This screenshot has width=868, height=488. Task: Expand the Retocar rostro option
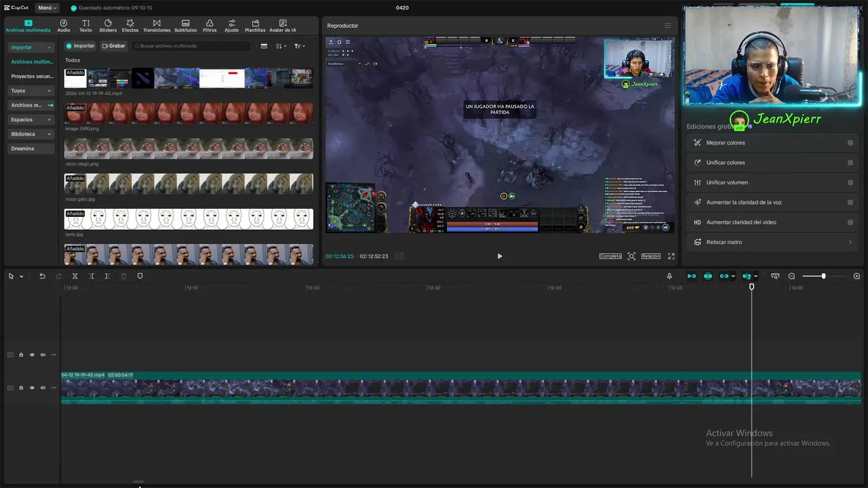(x=772, y=242)
